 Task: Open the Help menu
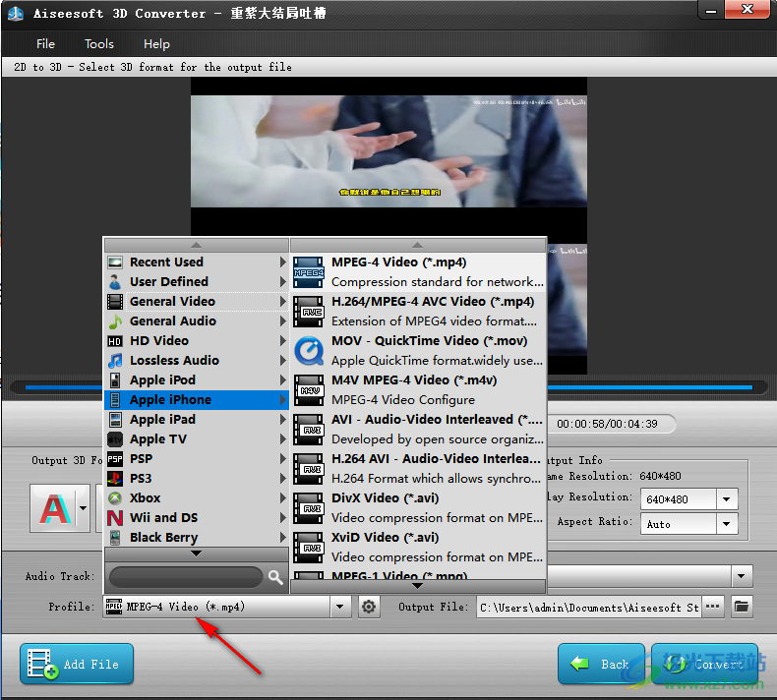[x=156, y=43]
